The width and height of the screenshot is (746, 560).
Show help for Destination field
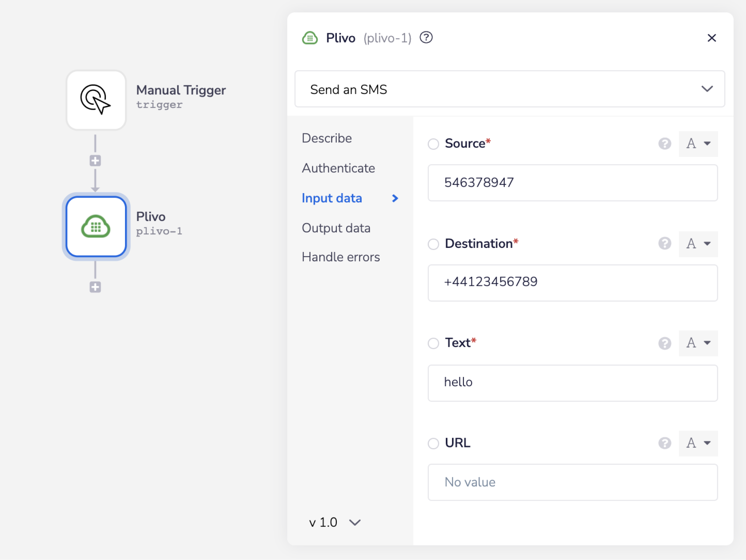[x=664, y=243]
